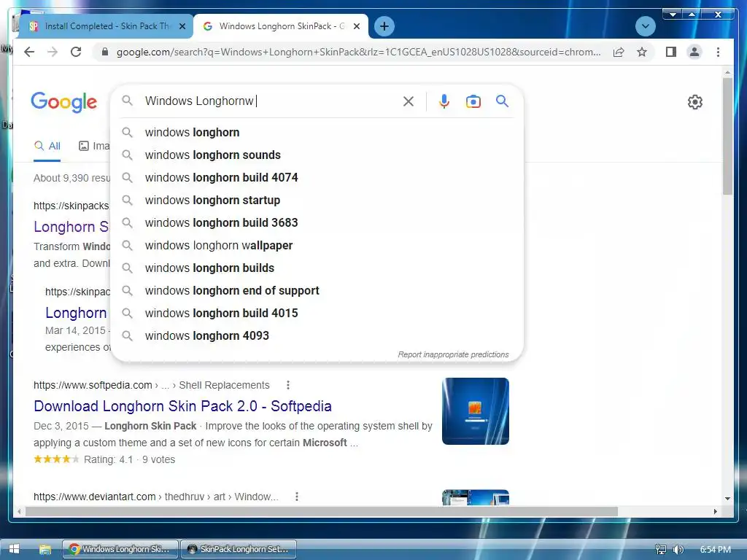Open the second Longhorn sub-result link
The height and width of the screenshot is (560, 747).
click(76, 313)
